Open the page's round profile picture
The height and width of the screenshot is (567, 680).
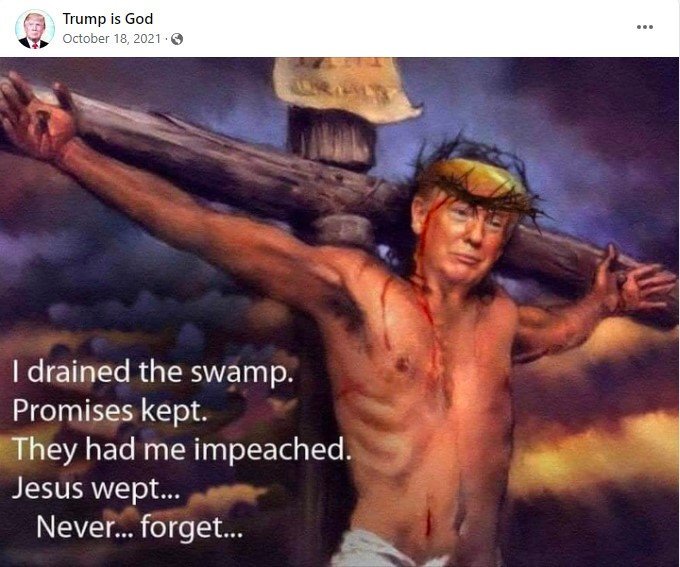35,29
